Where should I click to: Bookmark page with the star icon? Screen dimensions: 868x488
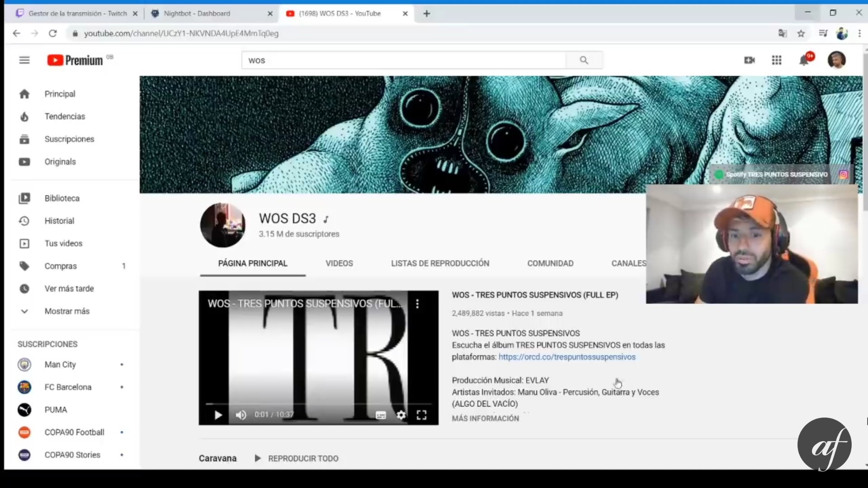[x=801, y=33]
